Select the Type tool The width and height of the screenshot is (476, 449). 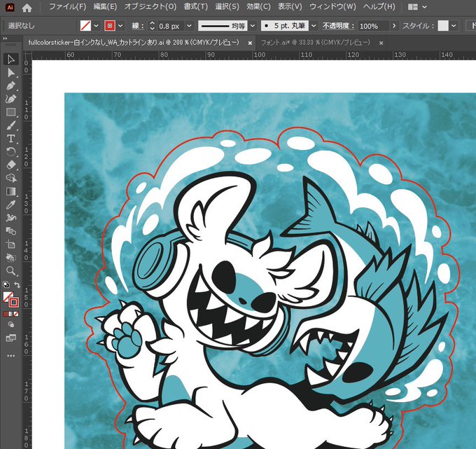[x=11, y=139]
